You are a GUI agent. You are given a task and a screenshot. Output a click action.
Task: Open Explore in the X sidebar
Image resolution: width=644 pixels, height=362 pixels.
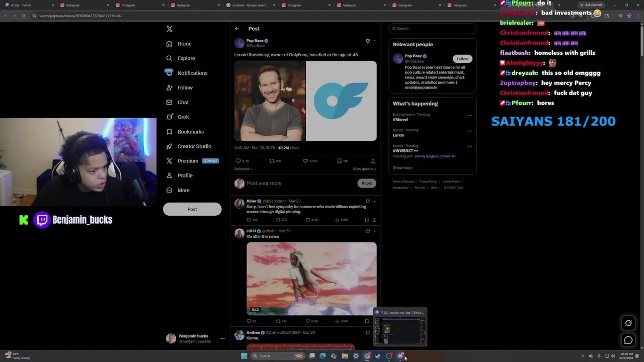click(x=181, y=58)
